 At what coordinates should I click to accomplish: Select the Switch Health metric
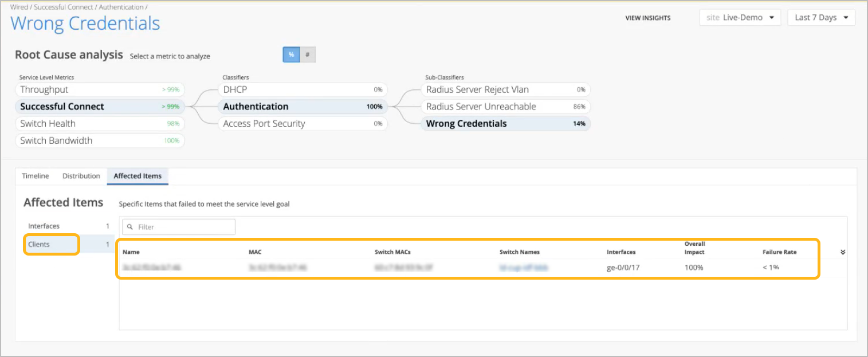pos(100,123)
